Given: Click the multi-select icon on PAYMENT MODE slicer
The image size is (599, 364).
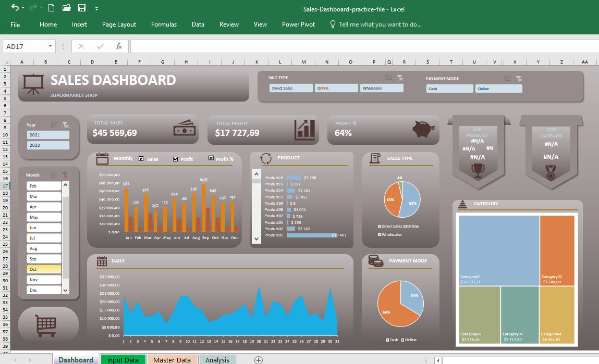Looking at the screenshot, I should 508,78.
